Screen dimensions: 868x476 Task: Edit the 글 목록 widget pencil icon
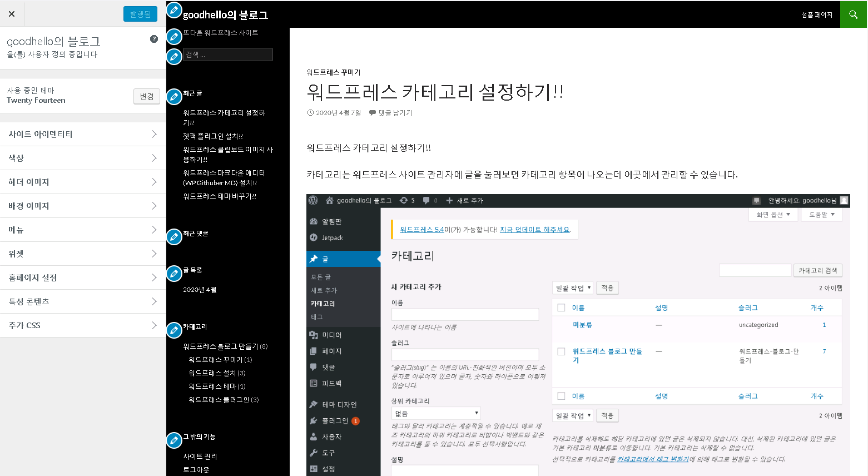point(174,273)
